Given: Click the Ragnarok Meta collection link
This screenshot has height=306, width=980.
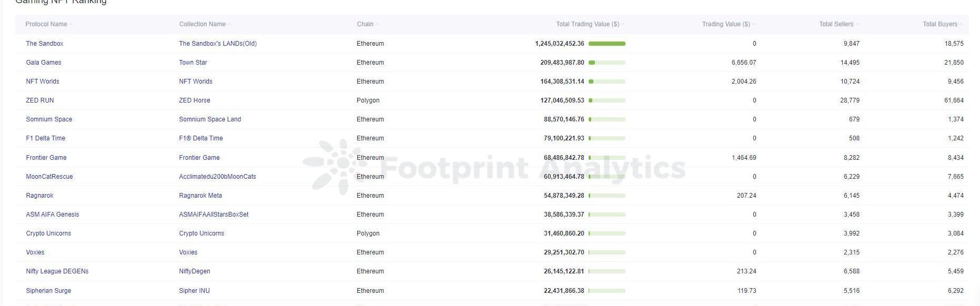Looking at the screenshot, I should click(x=200, y=196).
